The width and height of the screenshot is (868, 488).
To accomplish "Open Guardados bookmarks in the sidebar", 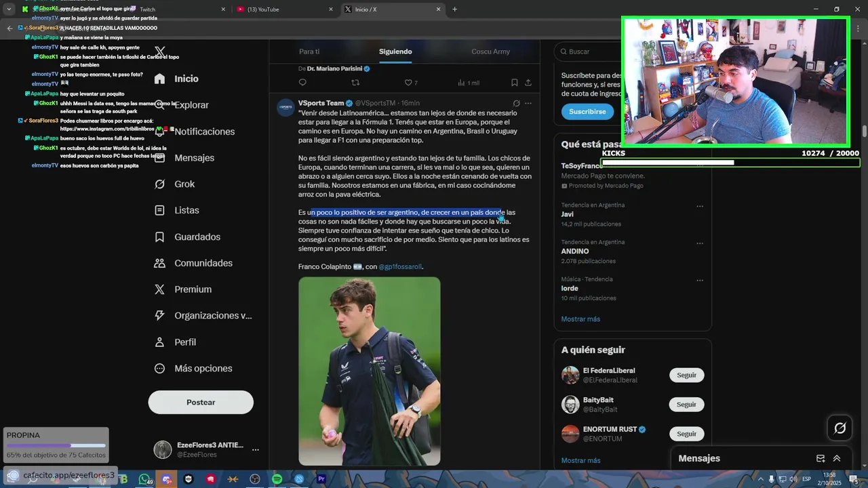I will tap(187, 237).
